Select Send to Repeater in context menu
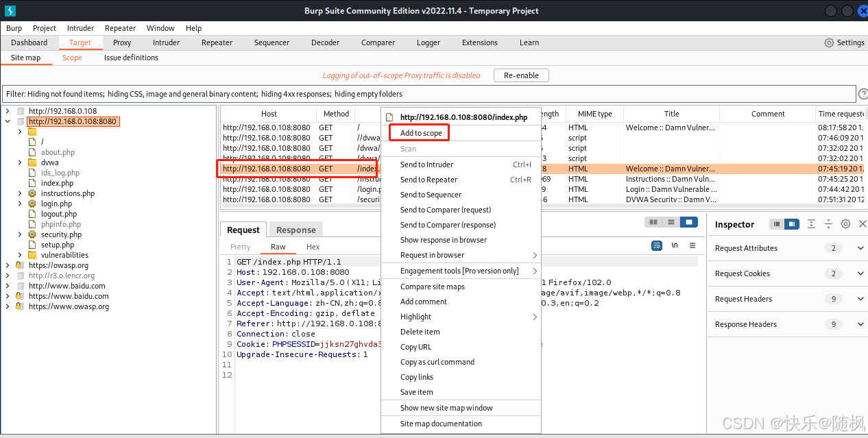 [461, 180]
